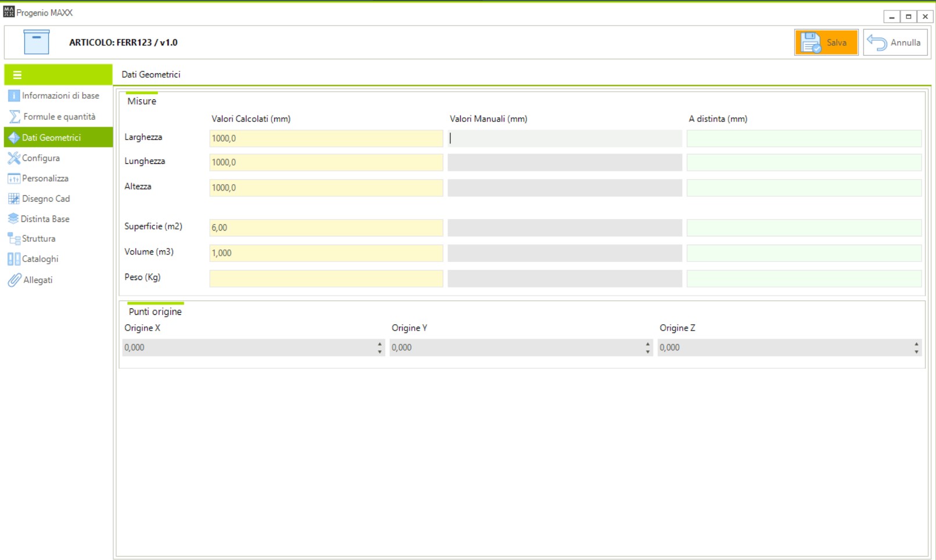Click the Superficie calculated value 6,00

pos(326,228)
